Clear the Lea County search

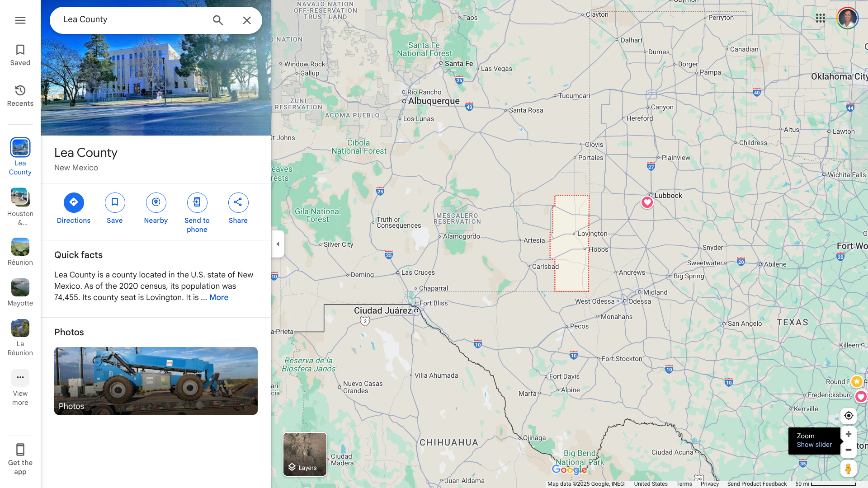coord(247,20)
